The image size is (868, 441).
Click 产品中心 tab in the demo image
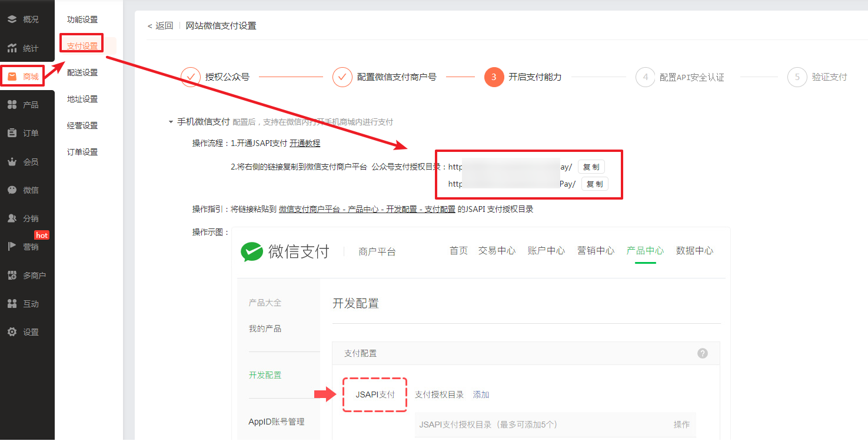[x=645, y=251]
